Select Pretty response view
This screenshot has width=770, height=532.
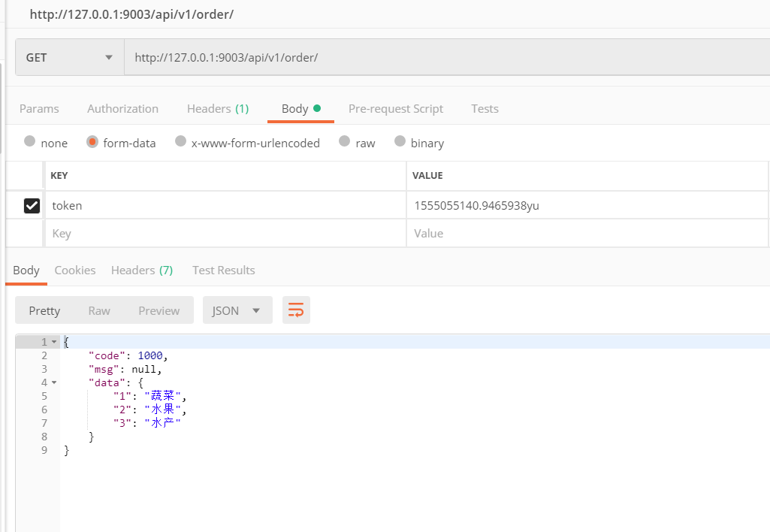[x=44, y=310]
